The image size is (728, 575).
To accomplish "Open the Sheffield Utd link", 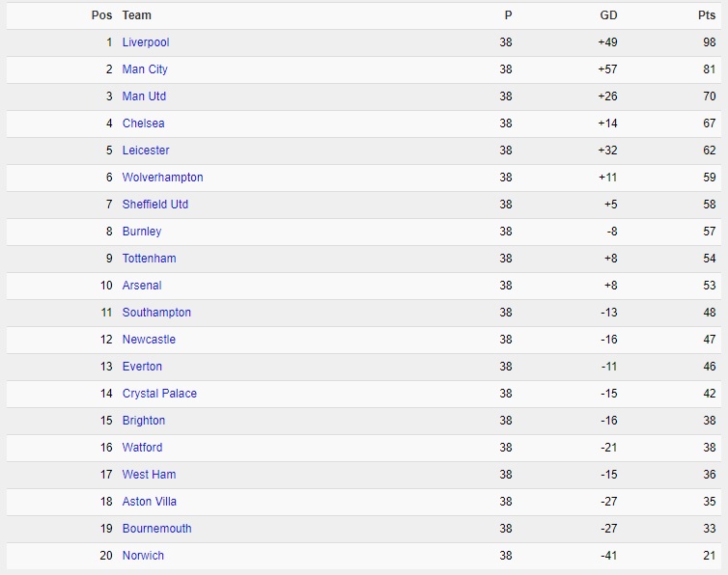I will (x=155, y=205).
